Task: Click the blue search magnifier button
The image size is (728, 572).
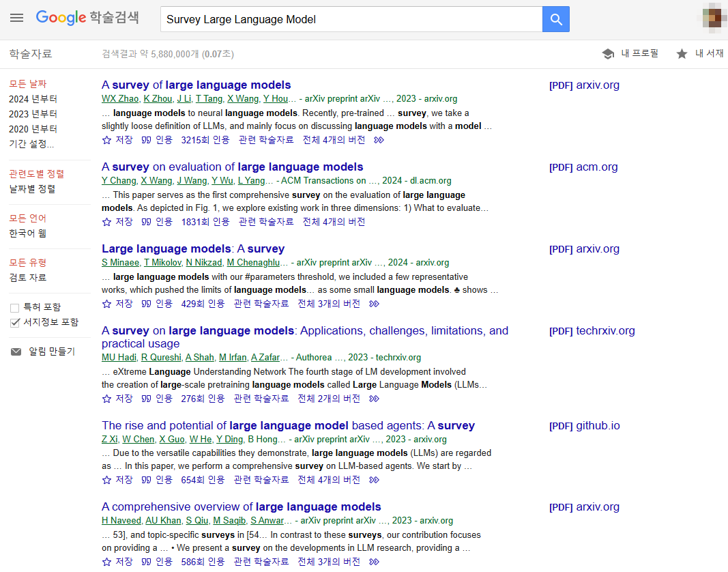Action: tap(556, 19)
